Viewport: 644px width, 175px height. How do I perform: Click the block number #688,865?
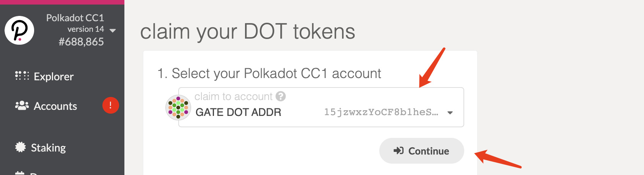click(81, 42)
